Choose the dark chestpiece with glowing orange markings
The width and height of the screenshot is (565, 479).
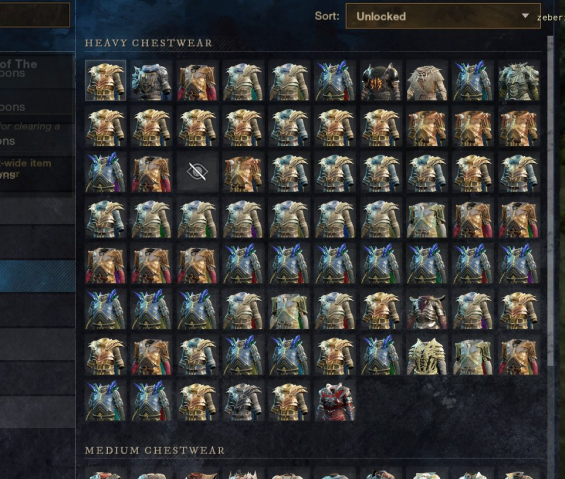click(x=381, y=80)
